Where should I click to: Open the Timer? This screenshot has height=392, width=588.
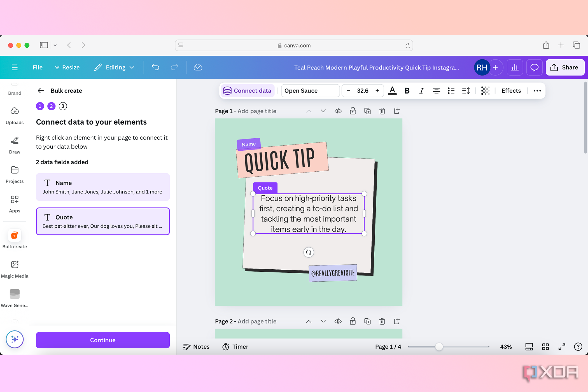click(x=235, y=347)
